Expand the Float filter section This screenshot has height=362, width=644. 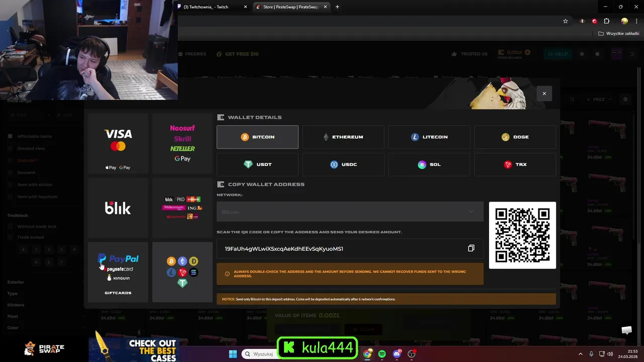[x=45, y=316]
